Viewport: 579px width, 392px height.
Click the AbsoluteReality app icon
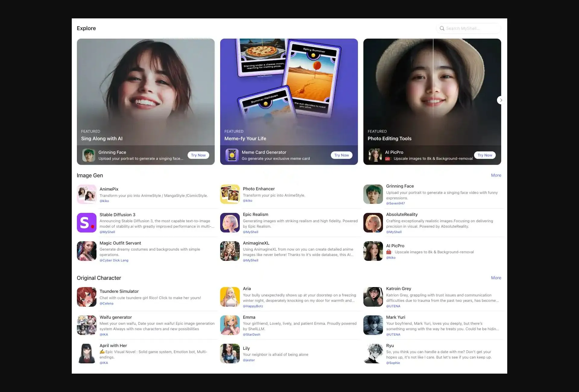(x=373, y=223)
